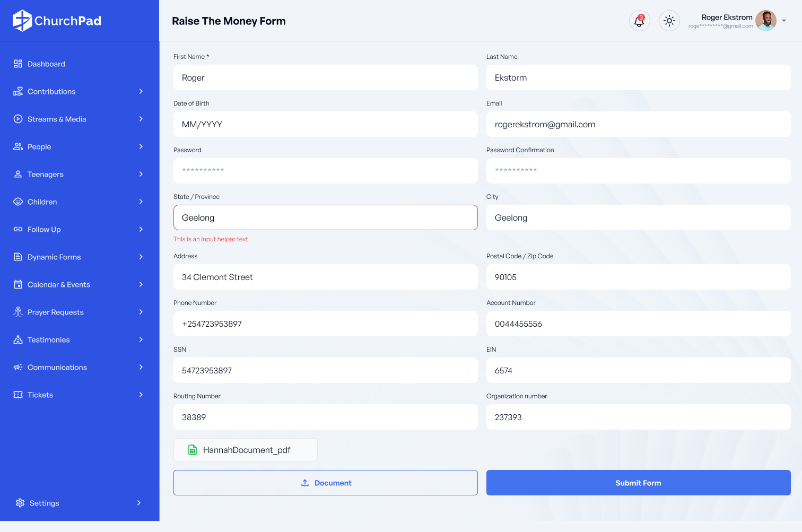Click the Tickets icon in sidebar
This screenshot has height=532, width=802.
pos(18,395)
